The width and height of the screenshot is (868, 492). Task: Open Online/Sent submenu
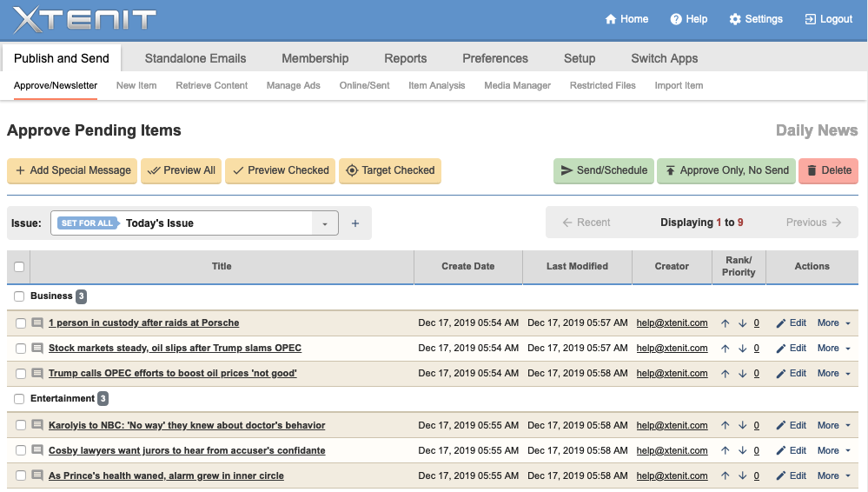point(364,85)
